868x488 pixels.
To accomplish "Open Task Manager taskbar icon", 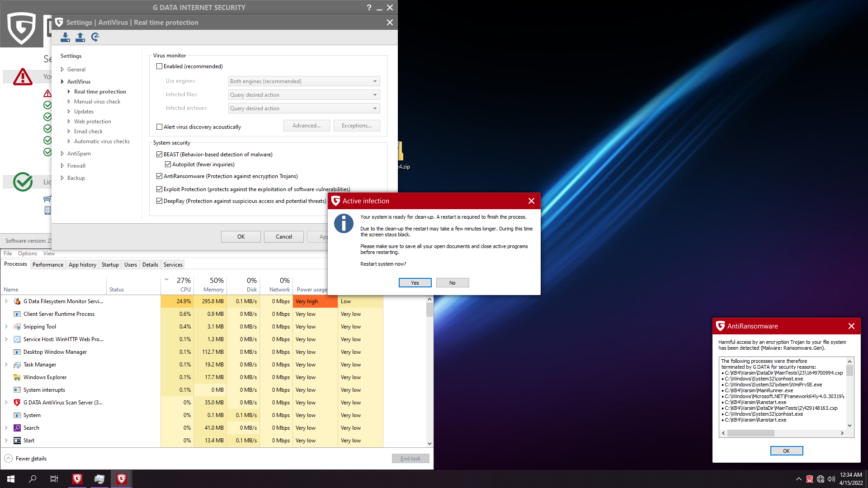I will point(99,479).
